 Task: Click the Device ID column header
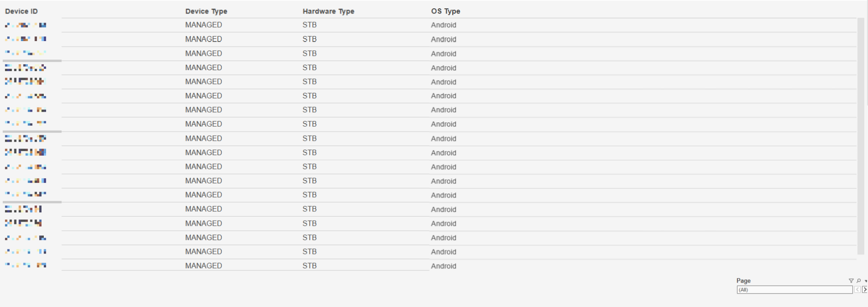pyautogui.click(x=21, y=11)
